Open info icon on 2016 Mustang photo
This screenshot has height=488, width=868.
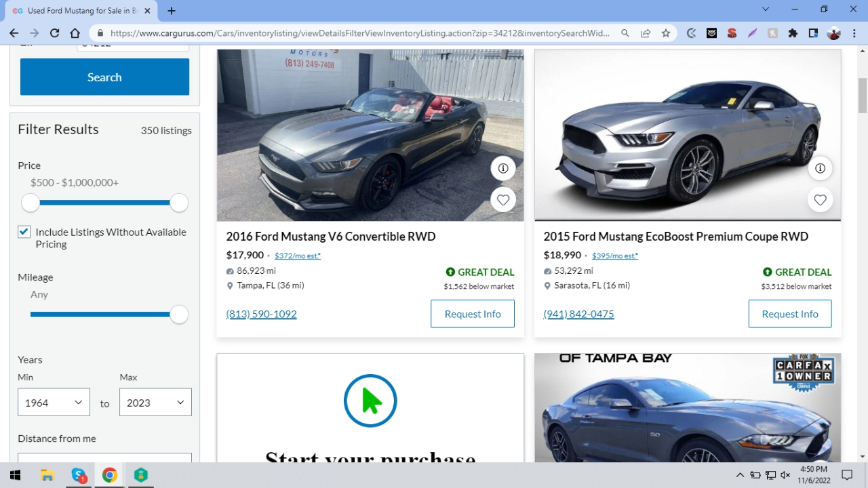(503, 168)
